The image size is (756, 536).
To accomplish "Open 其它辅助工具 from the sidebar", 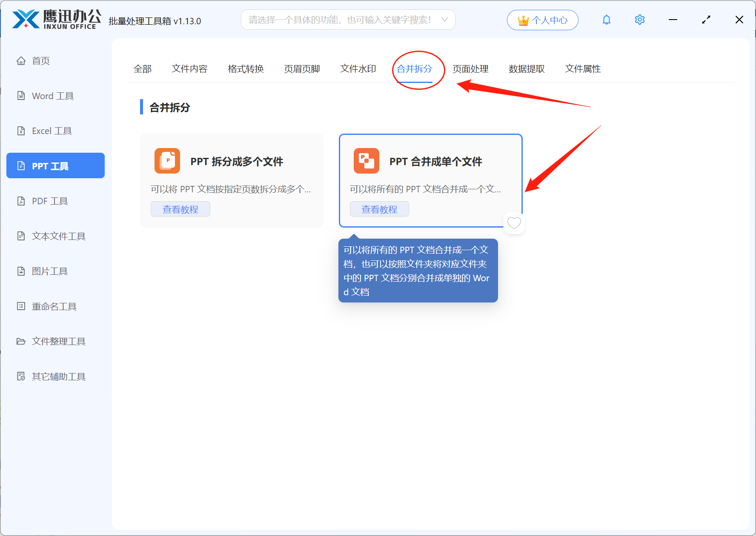I will [58, 376].
